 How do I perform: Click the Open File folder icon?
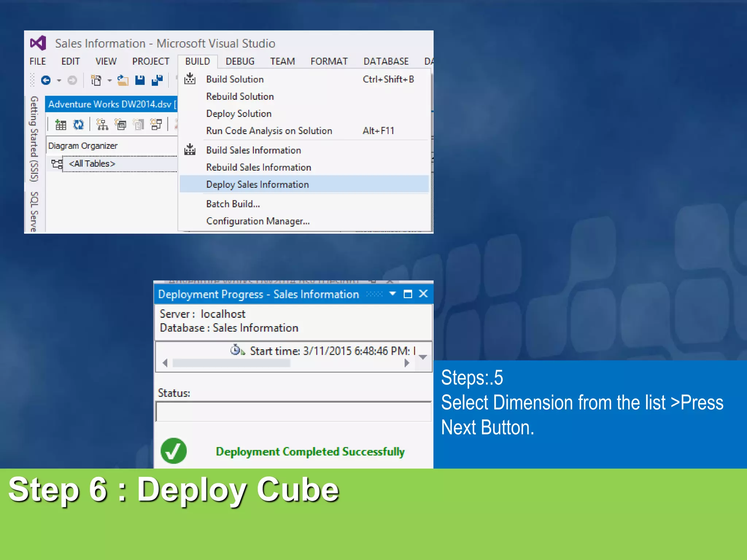[123, 80]
